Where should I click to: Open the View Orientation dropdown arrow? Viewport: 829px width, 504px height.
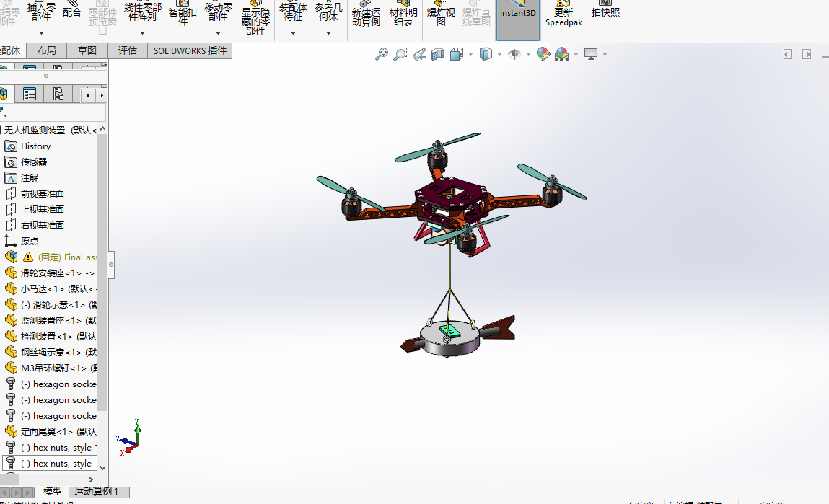(470, 54)
